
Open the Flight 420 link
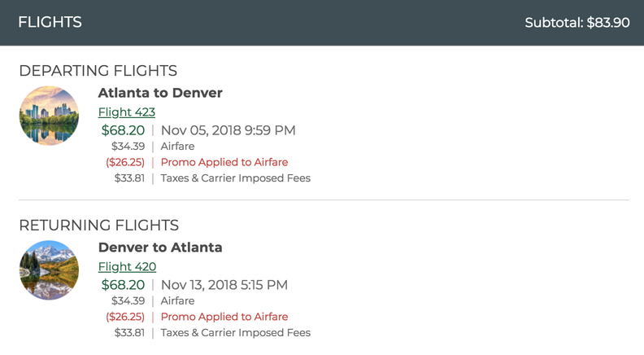127,267
